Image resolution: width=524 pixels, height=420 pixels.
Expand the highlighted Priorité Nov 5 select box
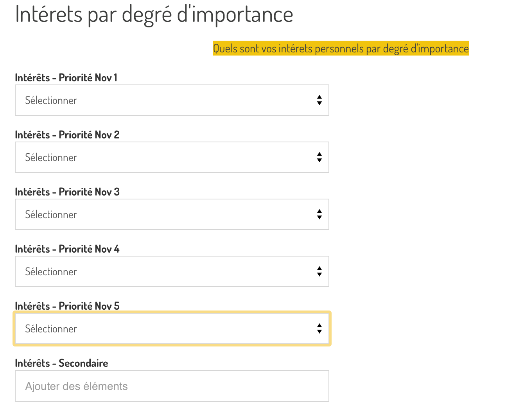point(172,328)
